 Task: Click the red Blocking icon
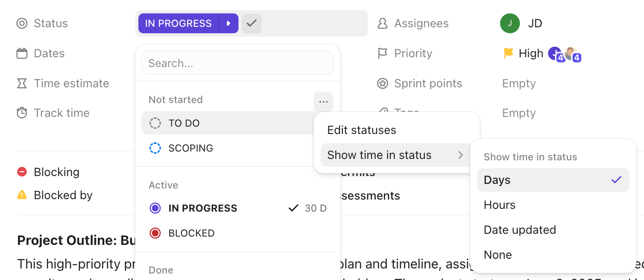click(x=22, y=171)
